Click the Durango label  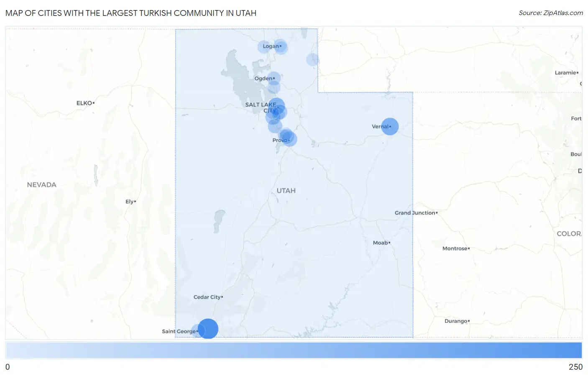(x=456, y=321)
